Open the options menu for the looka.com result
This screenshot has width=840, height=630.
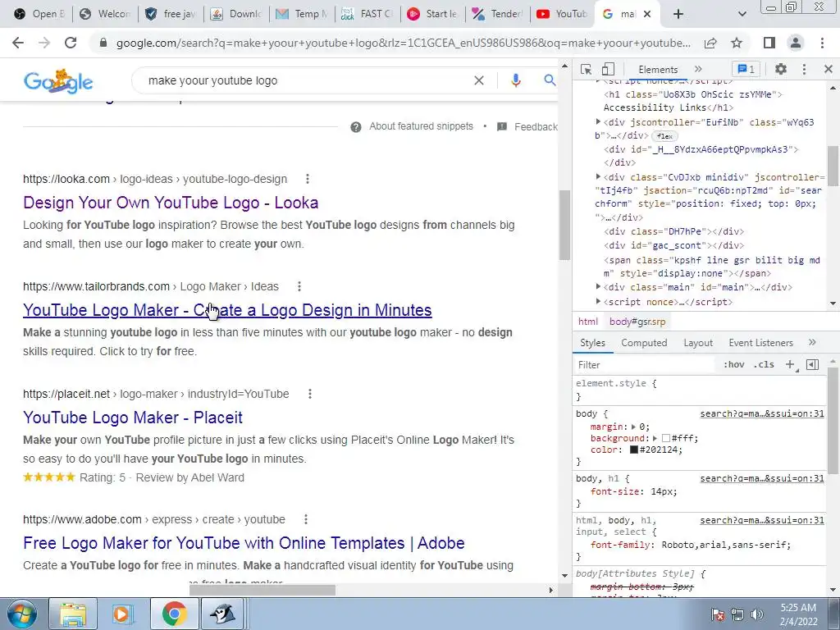[x=307, y=179]
